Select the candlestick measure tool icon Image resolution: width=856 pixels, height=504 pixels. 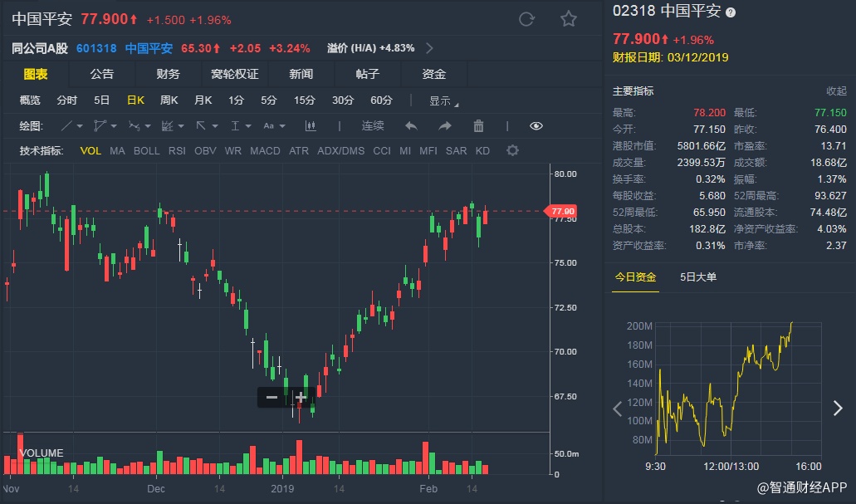pos(311,126)
